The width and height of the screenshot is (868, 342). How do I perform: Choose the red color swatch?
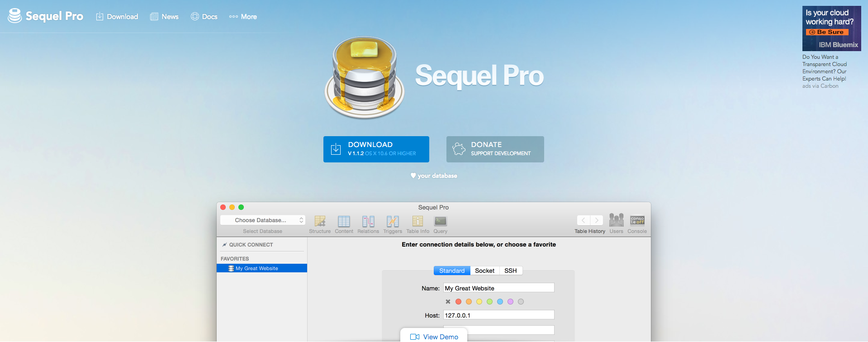point(458,302)
